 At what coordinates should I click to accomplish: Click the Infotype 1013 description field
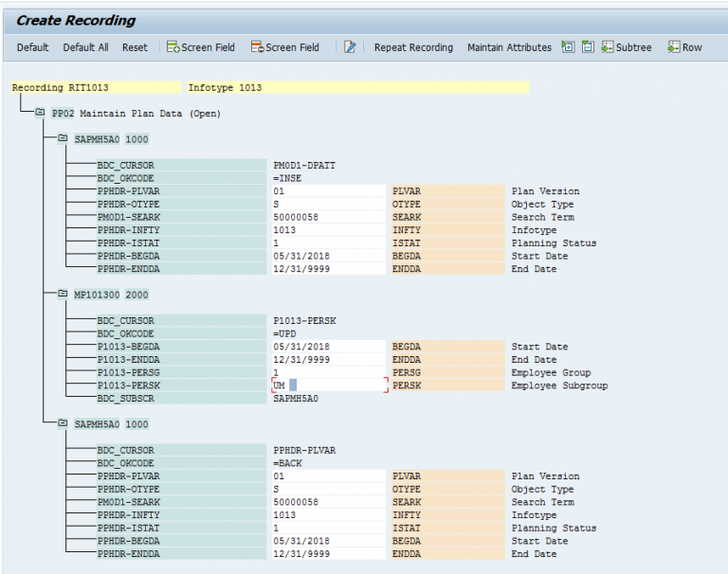tap(357, 88)
